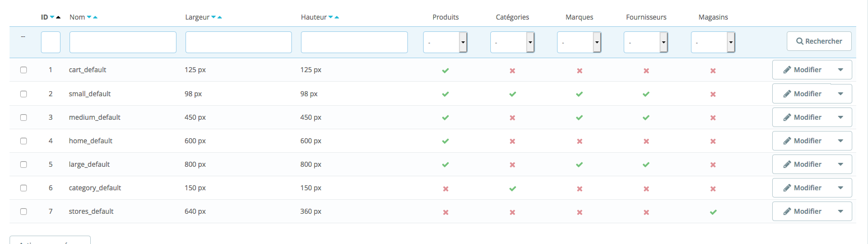
Task: Sort Nom column descending arrow
Action: pyautogui.click(x=89, y=17)
